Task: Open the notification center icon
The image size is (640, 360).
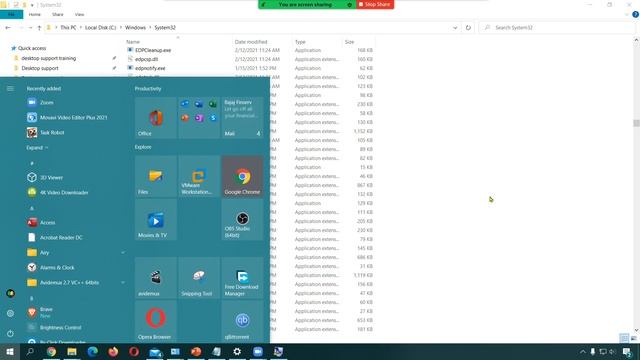Action: coord(627,352)
